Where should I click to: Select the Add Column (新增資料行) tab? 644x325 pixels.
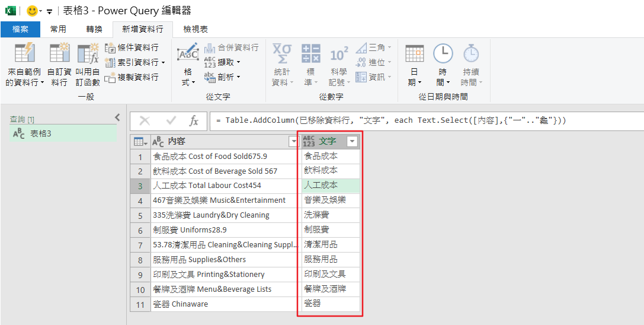click(143, 29)
